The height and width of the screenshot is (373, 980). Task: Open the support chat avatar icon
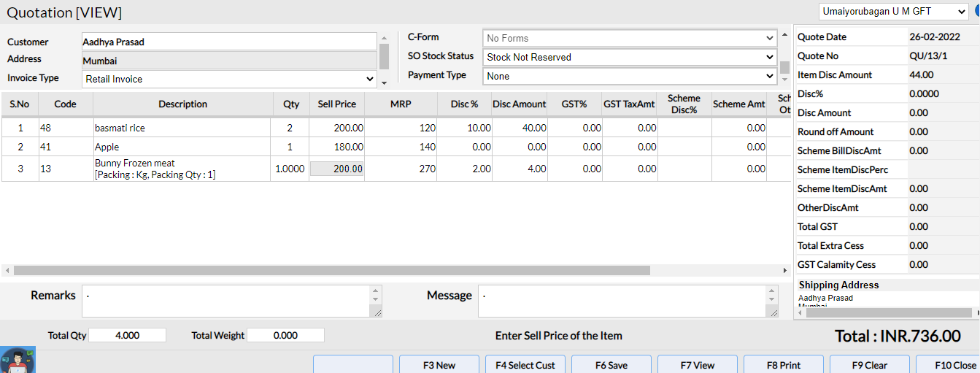[18, 361]
